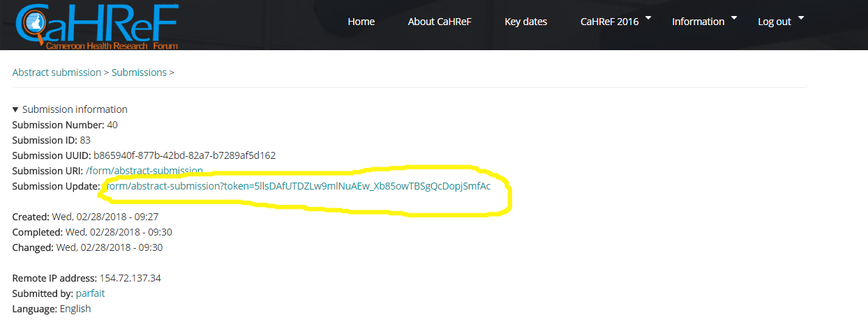Open the profile of submitter parfait

[x=91, y=293]
